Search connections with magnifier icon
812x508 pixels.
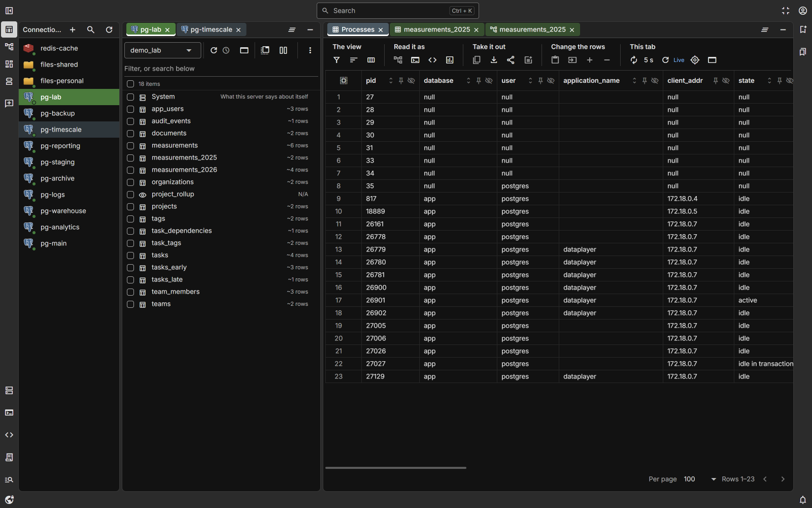coord(91,30)
